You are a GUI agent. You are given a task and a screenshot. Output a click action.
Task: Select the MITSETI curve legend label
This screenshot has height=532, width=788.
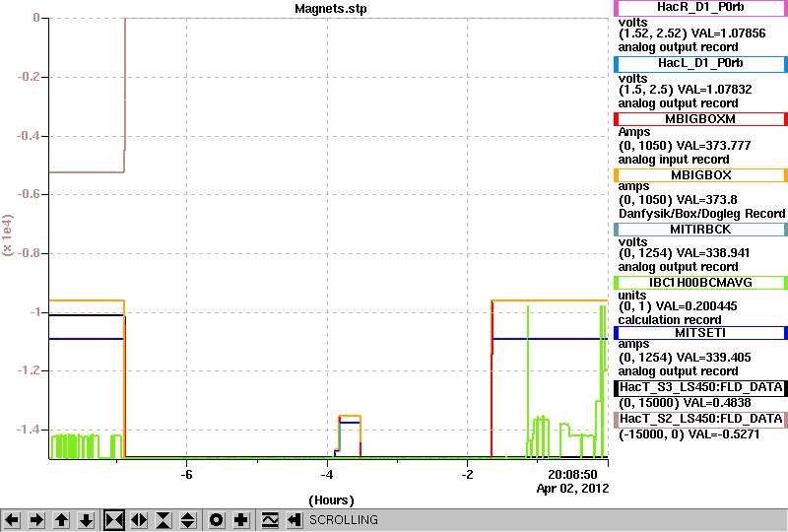pyautogui.click(x=700, y=333)
